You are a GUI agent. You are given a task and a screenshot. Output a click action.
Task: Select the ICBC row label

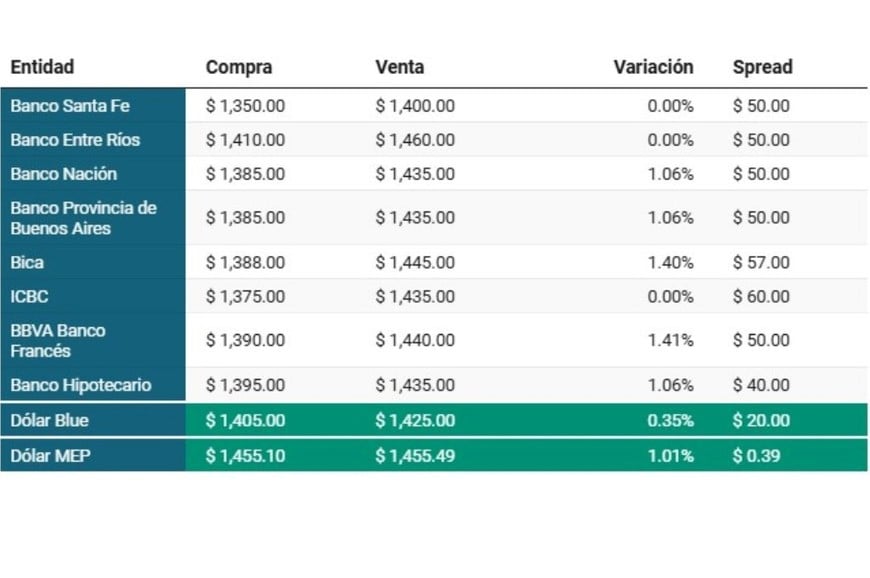point(29,297)
